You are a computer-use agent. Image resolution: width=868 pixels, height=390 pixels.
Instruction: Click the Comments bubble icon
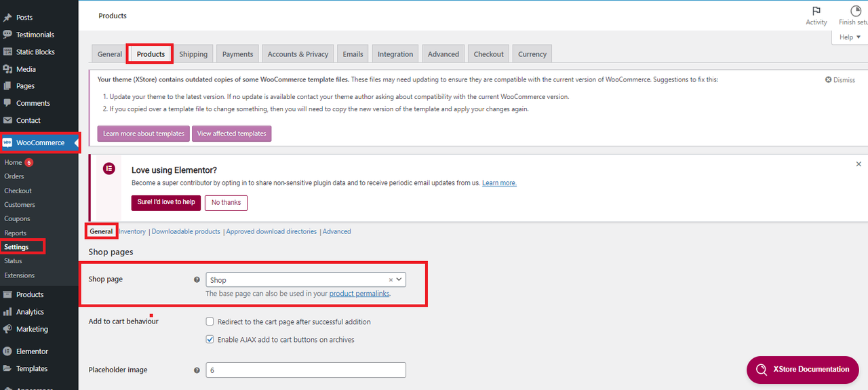click(x=7, y=103)
